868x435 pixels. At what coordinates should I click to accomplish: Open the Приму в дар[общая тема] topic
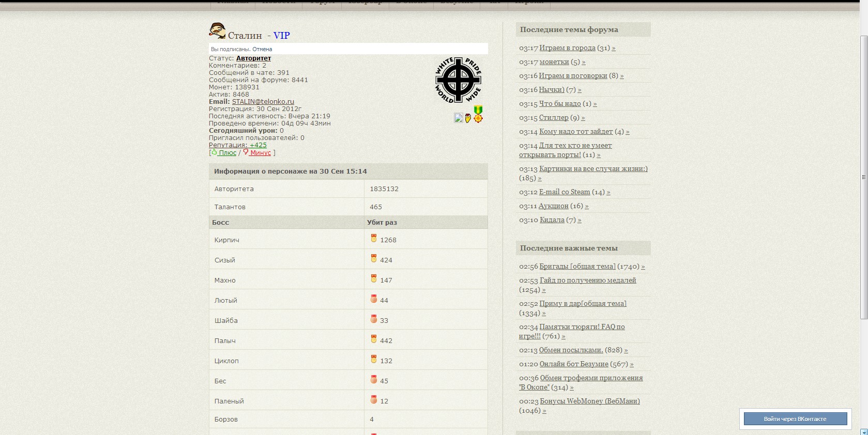coord(583,303)
